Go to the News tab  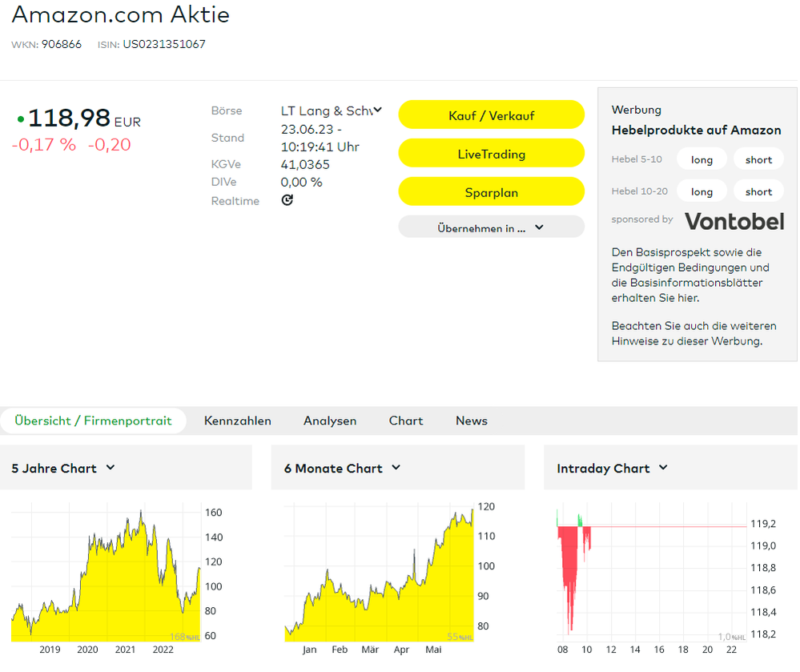tap(471, 421)
